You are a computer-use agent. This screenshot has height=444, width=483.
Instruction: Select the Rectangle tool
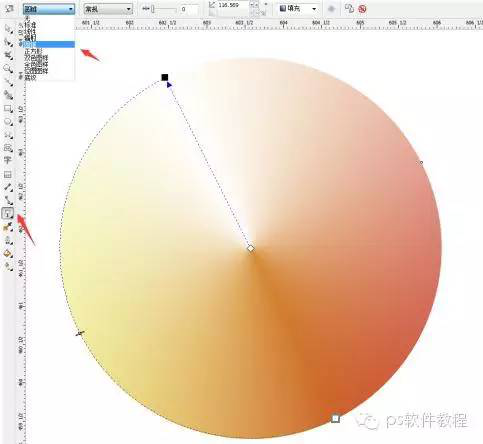tap(8, 108)
